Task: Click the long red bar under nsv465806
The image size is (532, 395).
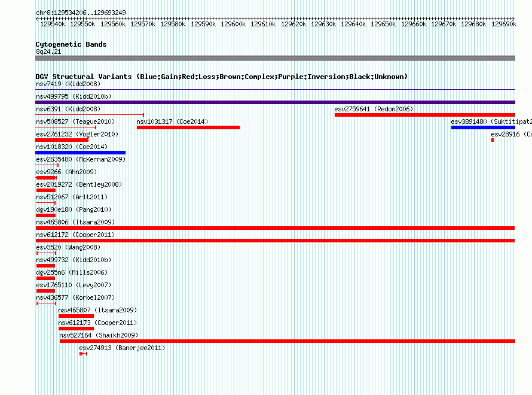Action: 275,228
